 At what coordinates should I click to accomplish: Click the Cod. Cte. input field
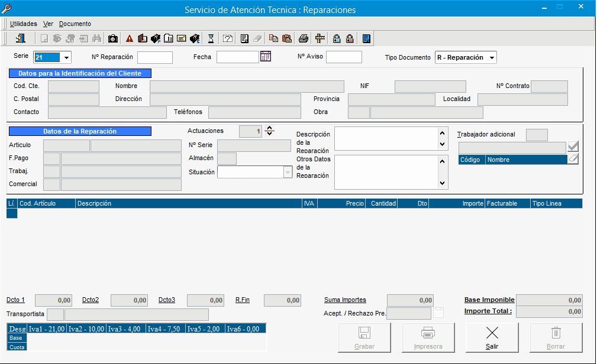click(73, 86)
